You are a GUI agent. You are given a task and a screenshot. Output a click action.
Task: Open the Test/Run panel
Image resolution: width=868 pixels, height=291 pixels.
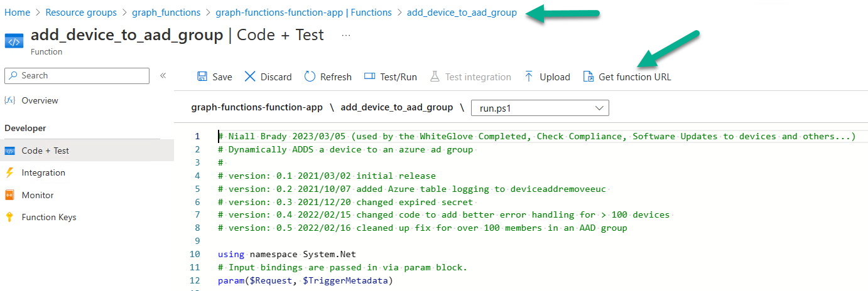(390, 77)
